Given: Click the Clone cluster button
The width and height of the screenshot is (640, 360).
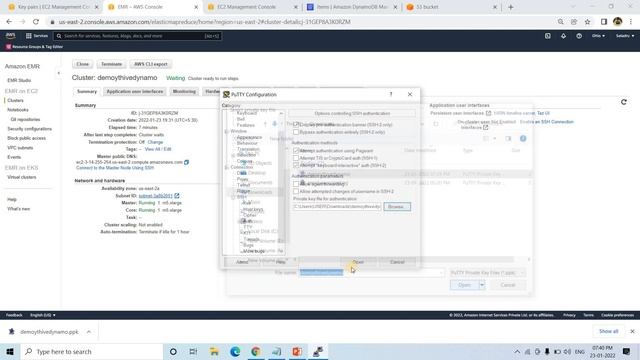Looking at the screenshot, I should [x=82, y=64].
